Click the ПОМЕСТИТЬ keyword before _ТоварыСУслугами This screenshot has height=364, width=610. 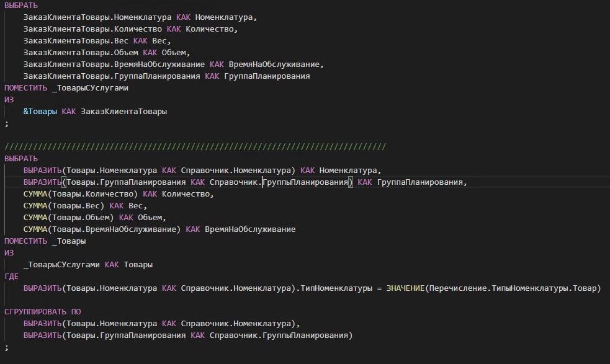pos(25,88)
